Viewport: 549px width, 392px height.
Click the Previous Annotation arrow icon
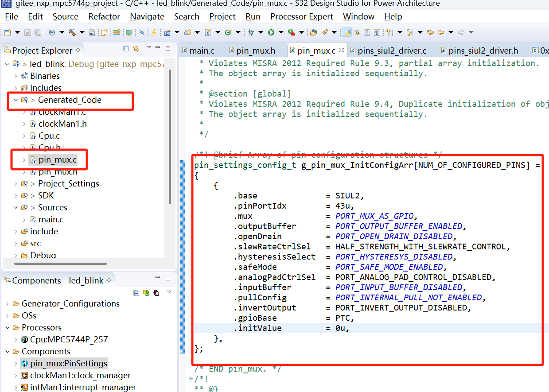tap(409, 32)
